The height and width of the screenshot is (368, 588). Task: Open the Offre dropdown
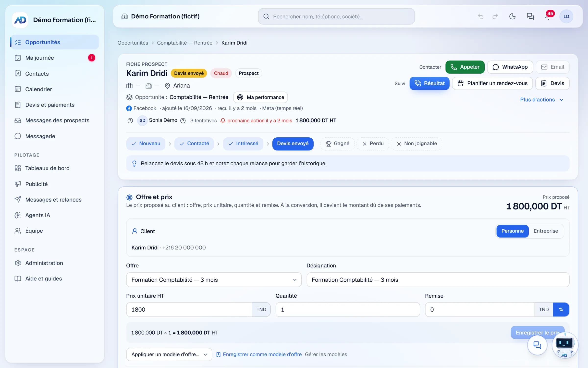click(x=214, y=280)
